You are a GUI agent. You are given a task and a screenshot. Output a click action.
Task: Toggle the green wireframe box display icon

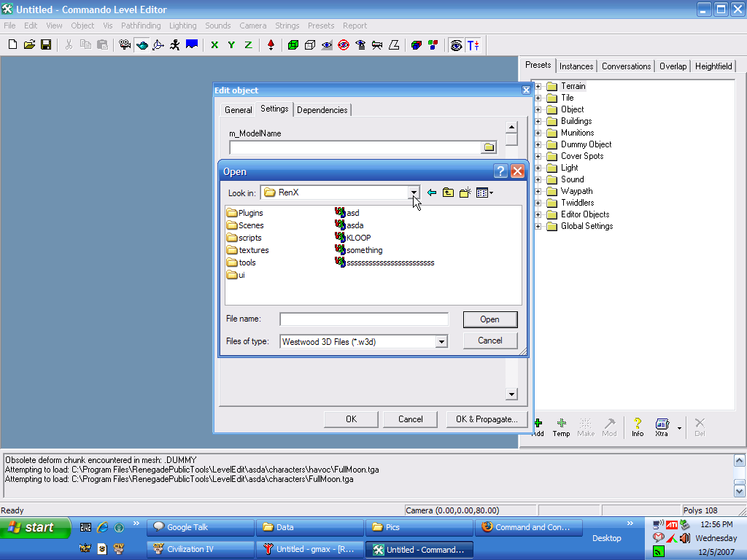293,45
